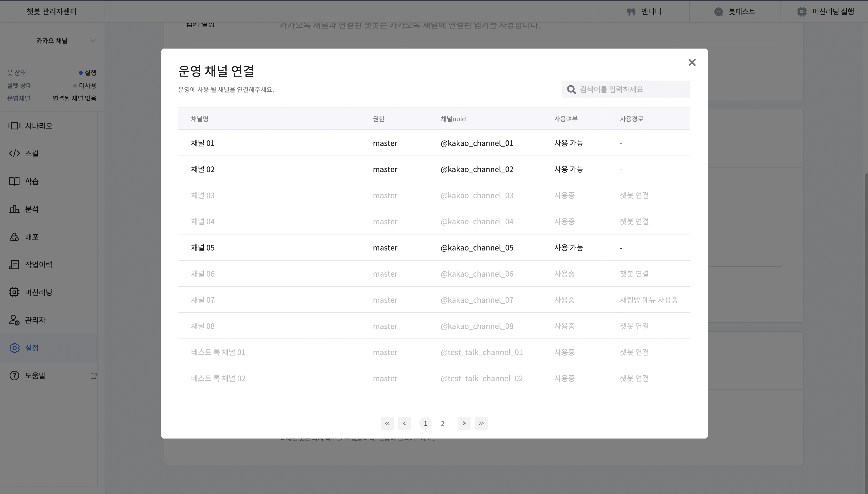Open the 분석 bar chart icon
Screen dimensions: 868x494
14,209
